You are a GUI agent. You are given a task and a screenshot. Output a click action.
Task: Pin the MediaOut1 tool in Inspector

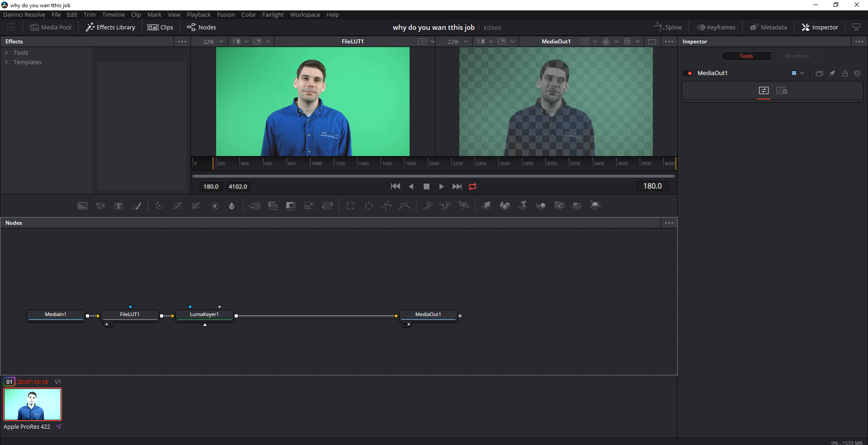point(832,73)
